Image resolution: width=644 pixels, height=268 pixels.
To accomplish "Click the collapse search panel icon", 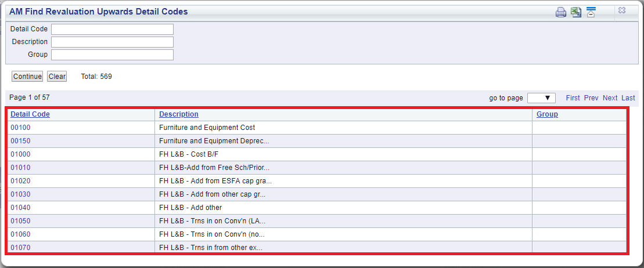I will pos(591,12).
